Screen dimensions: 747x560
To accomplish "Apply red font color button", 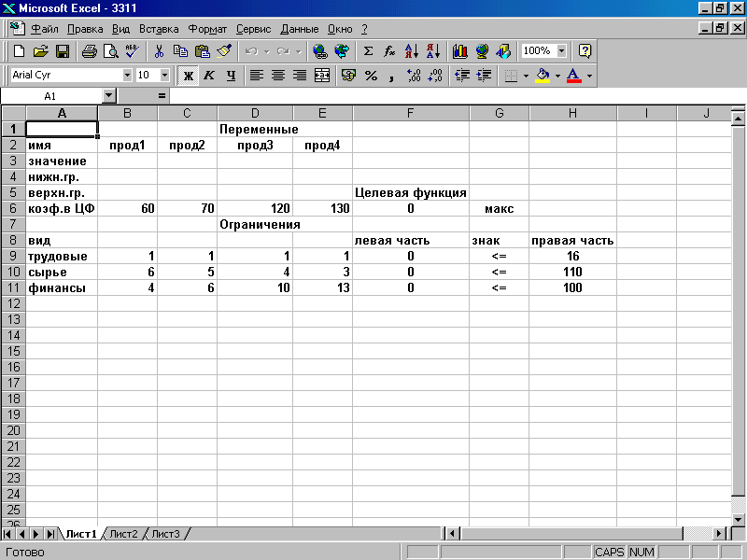I will point(574,76).
